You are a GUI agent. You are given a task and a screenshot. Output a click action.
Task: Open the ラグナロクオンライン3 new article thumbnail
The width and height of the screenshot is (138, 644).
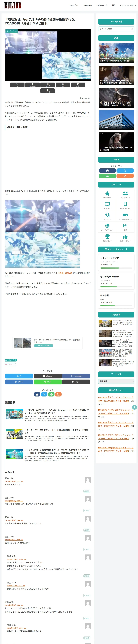click(x=116, y=53)
